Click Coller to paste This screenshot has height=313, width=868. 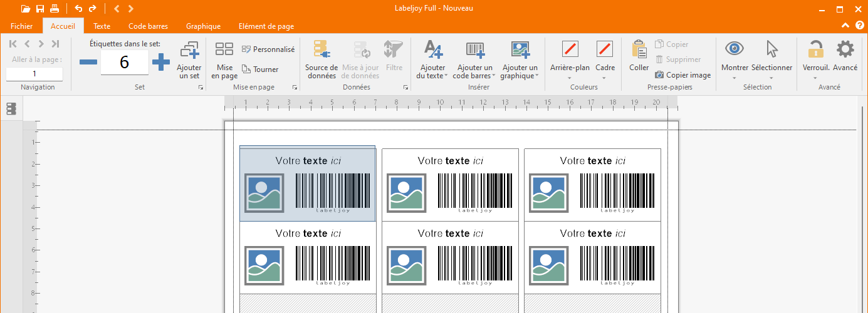point(639,56)
